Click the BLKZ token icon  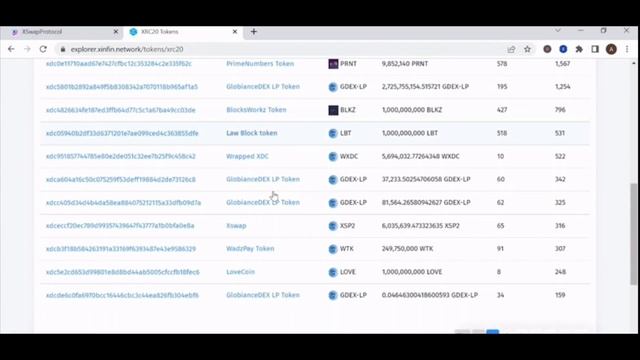point(333,110)
